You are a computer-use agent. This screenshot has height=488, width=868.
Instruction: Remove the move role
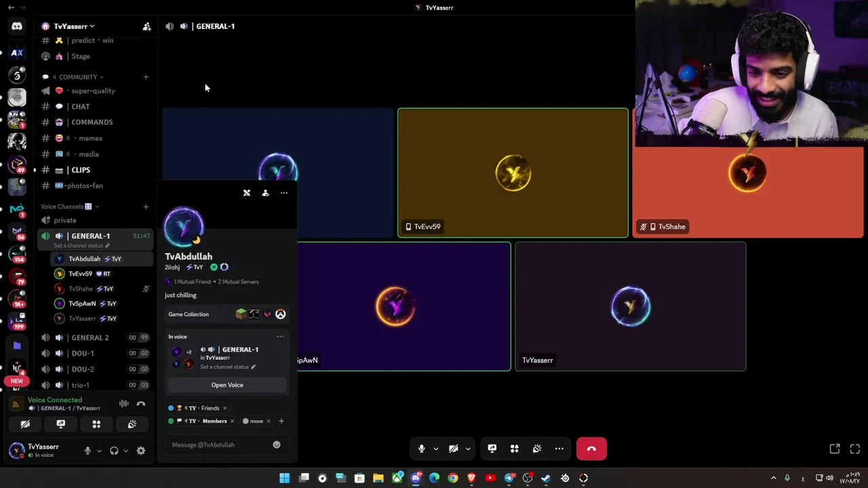[x=268, y=421]
